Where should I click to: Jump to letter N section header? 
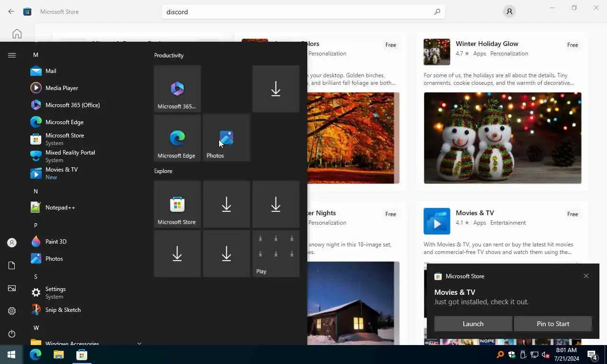coord(36,191)
